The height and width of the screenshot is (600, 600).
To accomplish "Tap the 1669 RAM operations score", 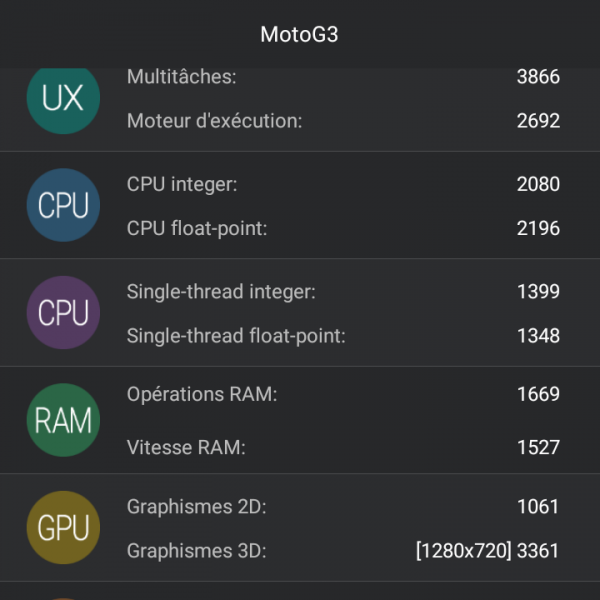I will point(538,394).
